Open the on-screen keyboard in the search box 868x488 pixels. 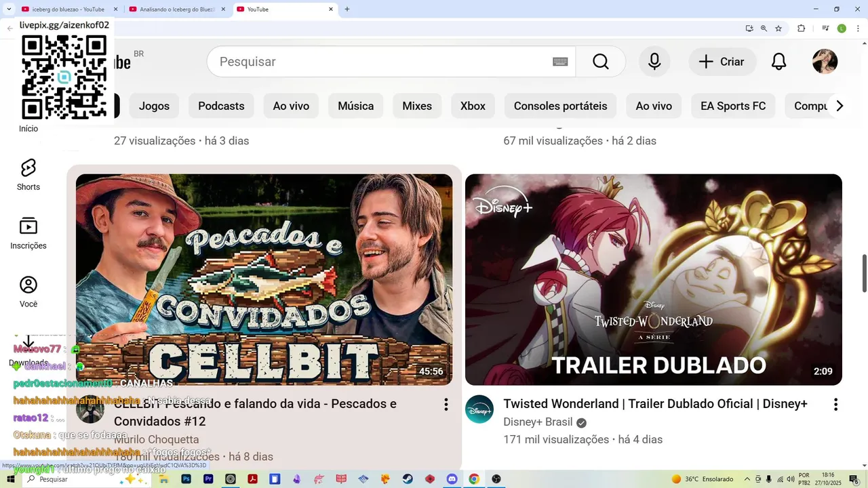point(560,62)
